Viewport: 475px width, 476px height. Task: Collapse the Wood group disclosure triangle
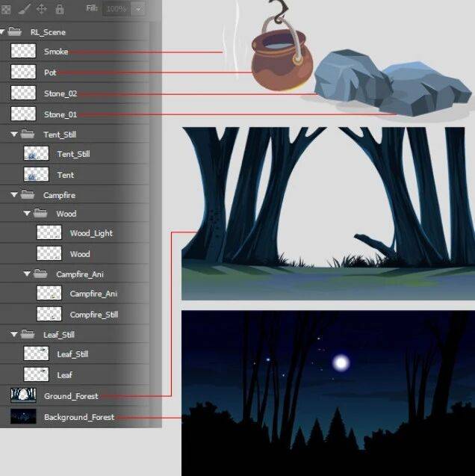(x=28, y=214)
